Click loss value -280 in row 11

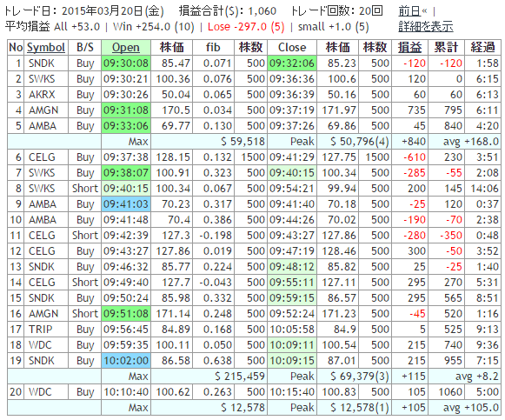415,236
